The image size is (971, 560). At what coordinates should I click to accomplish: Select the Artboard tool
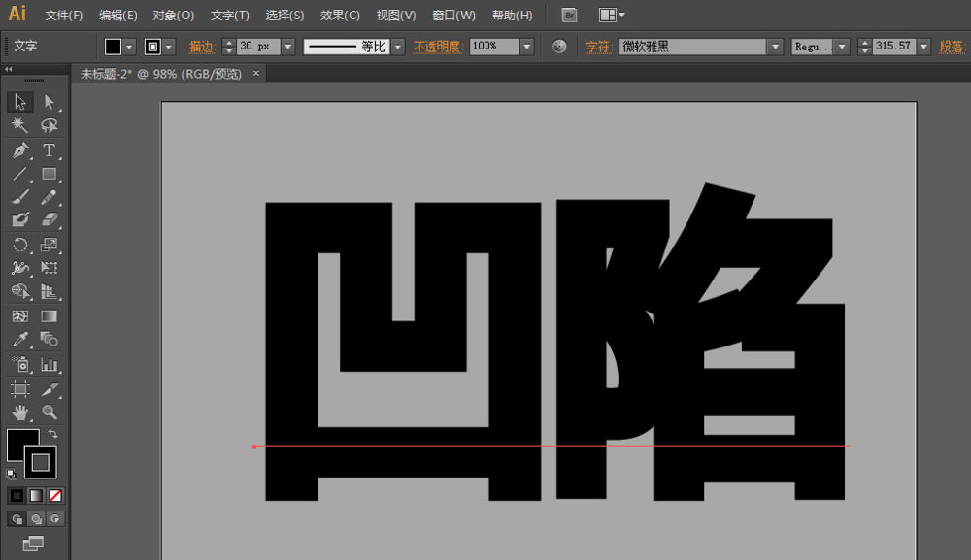pos(19,388)
